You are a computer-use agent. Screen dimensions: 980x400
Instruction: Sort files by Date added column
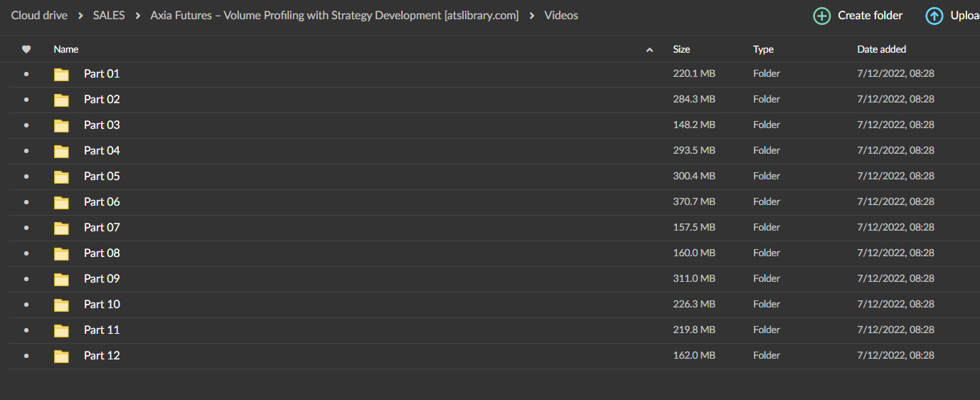[x=881, y=49]
